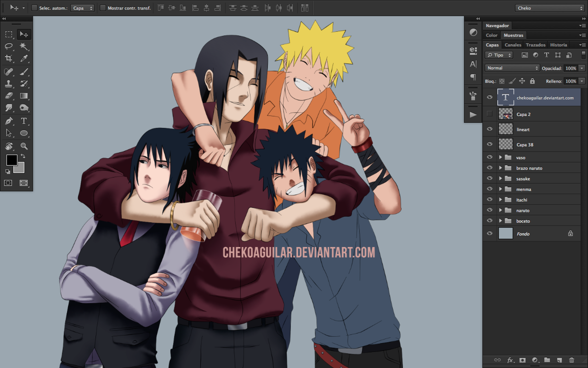Screen dimensions: 588x368
Task: Add a layer style (fx)
Action: pyautogui.click(x=510, y=360)
